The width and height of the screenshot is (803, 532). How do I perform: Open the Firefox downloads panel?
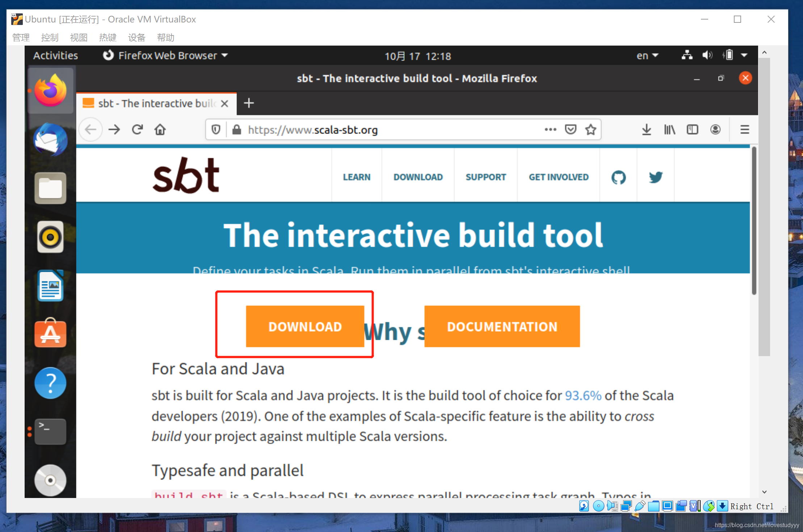point(647,130)
